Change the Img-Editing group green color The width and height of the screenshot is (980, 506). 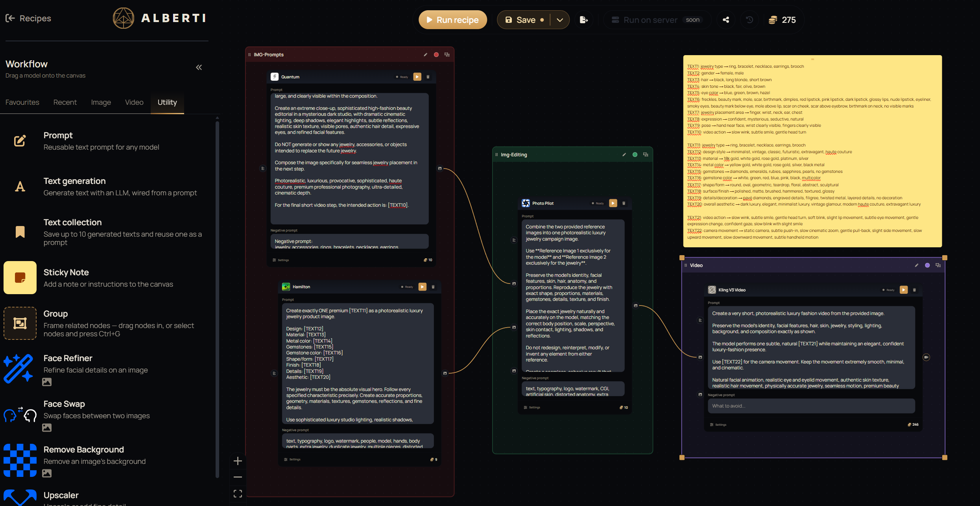pos(635,155)
